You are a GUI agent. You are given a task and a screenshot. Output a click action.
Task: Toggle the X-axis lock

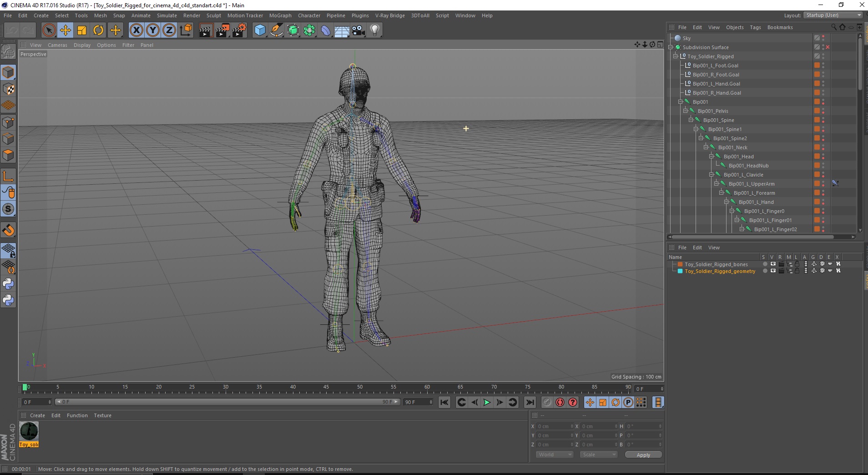(x=136, y=30)
